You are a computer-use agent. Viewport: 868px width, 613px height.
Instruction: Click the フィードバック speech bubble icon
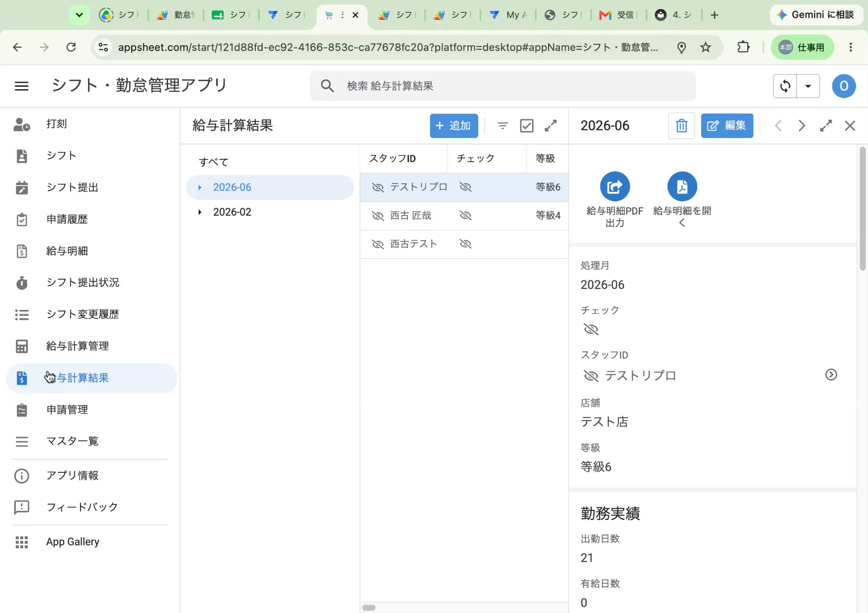[22, 507]
